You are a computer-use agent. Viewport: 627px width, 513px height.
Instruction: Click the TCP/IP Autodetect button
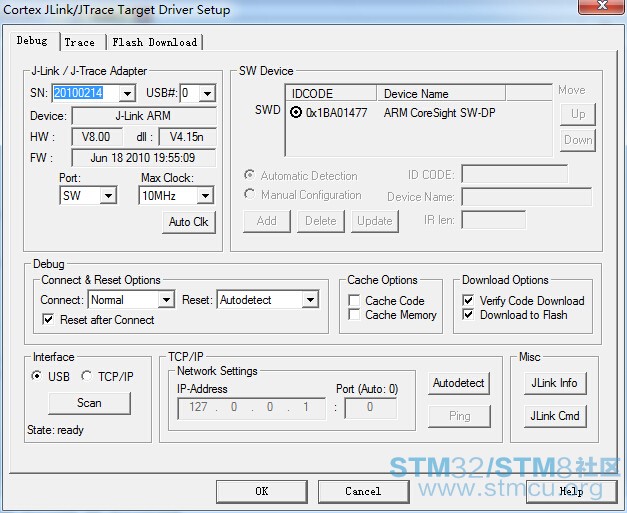pyautogui.click(x=459, y=383)
